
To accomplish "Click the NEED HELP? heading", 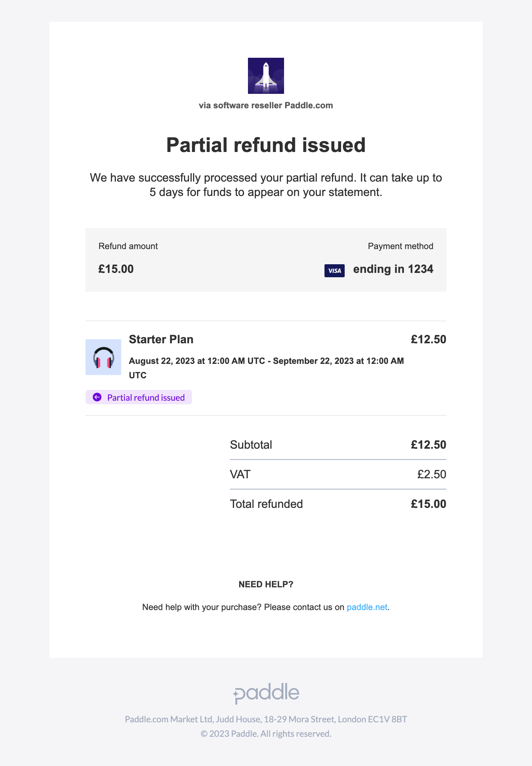I will click(266, 584).
